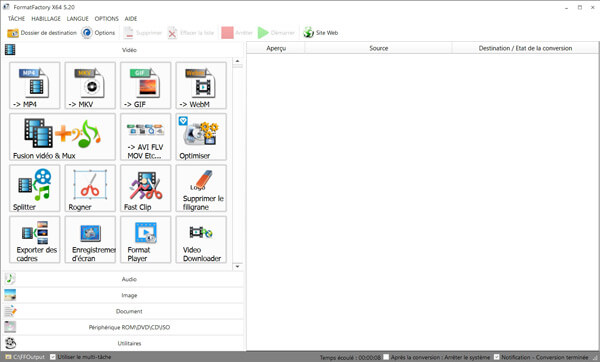Expand Périphérique ROM\DVD\CD\ISO category
Screen dimensions: 600x362
(x=123, y=328)
